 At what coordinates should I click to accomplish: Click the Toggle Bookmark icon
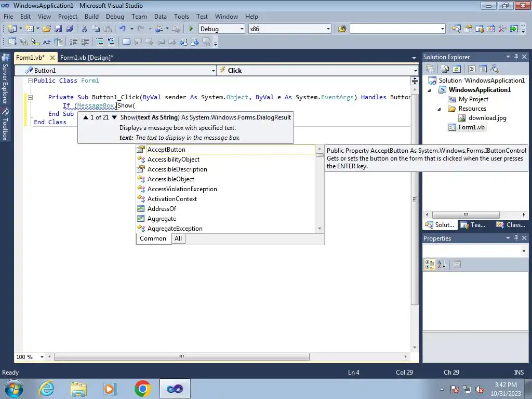(126, 42)
